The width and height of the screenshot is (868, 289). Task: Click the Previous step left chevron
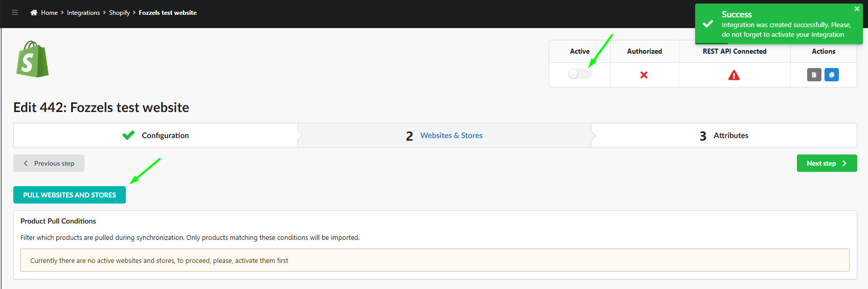(26, 163)
